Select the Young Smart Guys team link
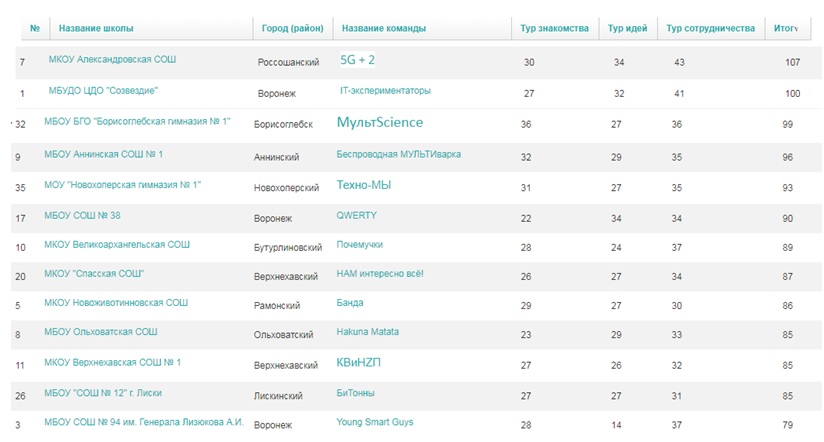Screen dimensions: 824x442 pos(375,423)
